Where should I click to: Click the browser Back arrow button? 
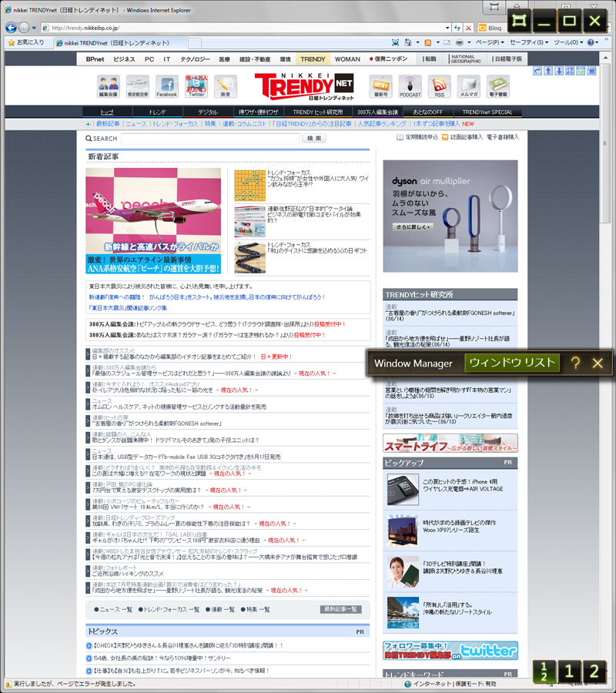coord(11,28)
